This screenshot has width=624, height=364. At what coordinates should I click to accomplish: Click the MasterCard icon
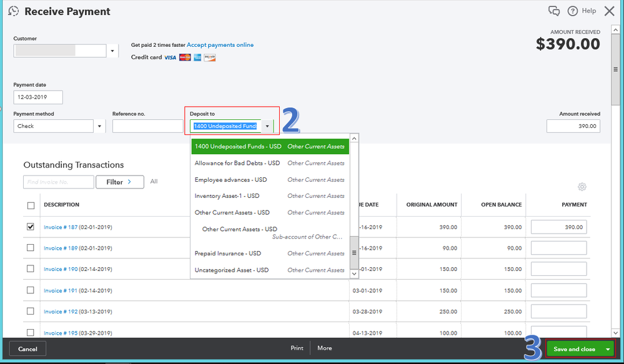(x=186, y=57)
